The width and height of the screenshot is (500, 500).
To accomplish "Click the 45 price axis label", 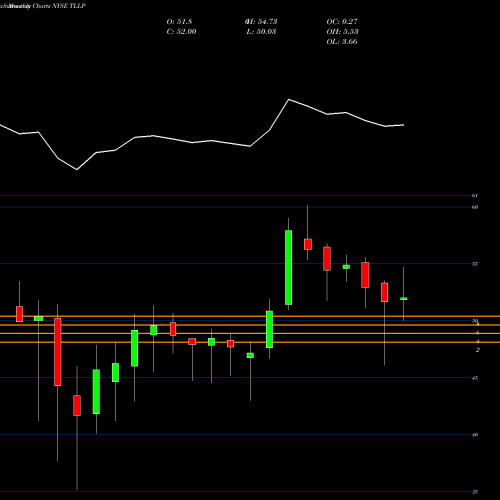I will tap(475, 378).
